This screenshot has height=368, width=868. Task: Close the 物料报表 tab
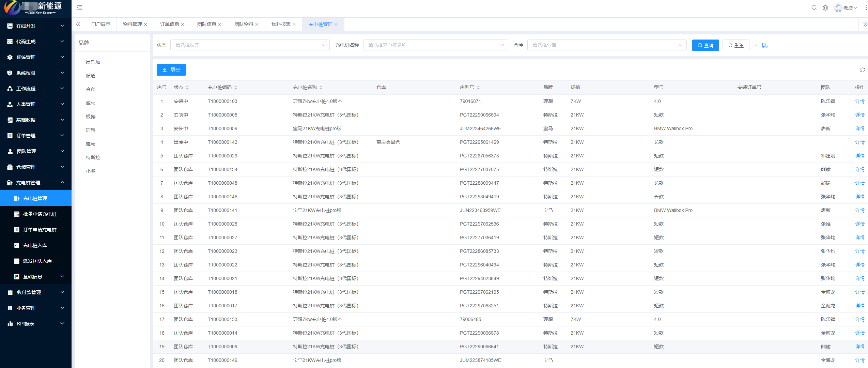pos(294,25)
